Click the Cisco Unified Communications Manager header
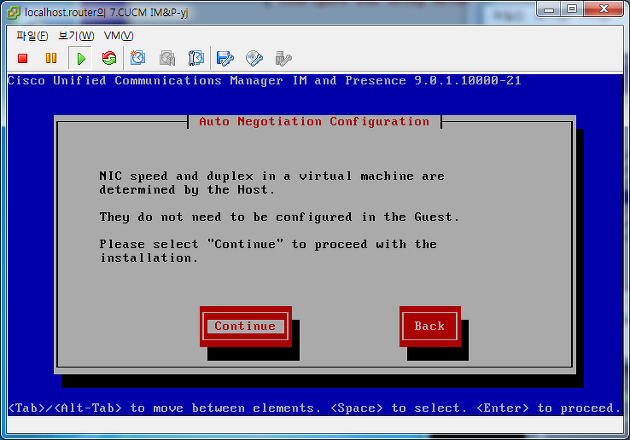The image size is (630, 440). coord(264,81)
